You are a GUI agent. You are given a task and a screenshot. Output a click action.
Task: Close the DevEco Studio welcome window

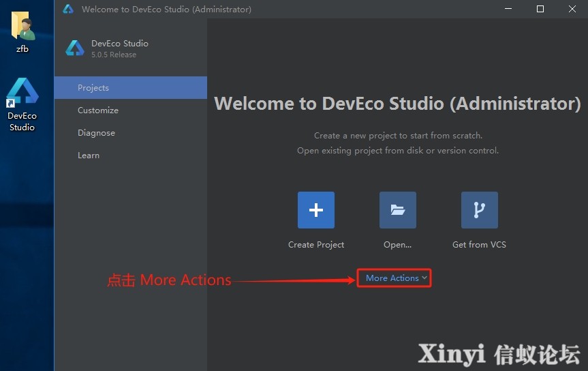point(572,9)
